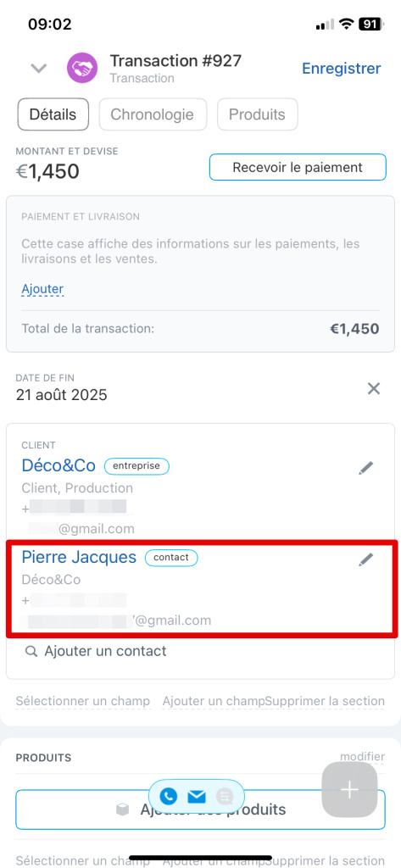Click Sélectionner un champ under client section

tap(82, 701)
